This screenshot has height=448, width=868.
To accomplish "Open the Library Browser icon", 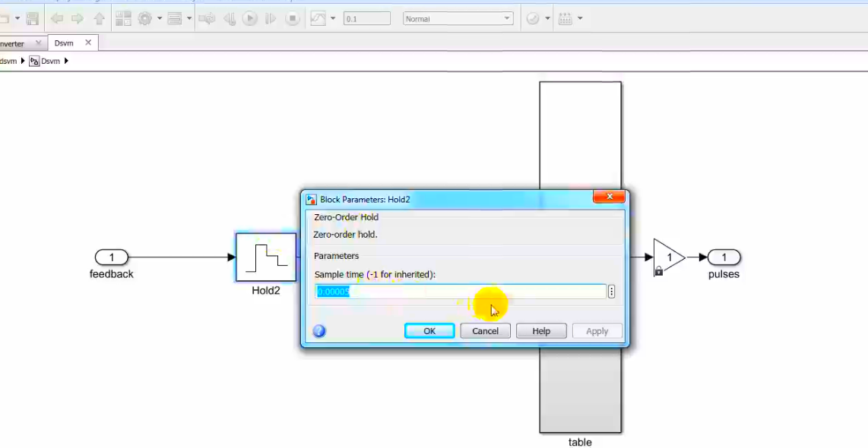I will tap(123, 19).
